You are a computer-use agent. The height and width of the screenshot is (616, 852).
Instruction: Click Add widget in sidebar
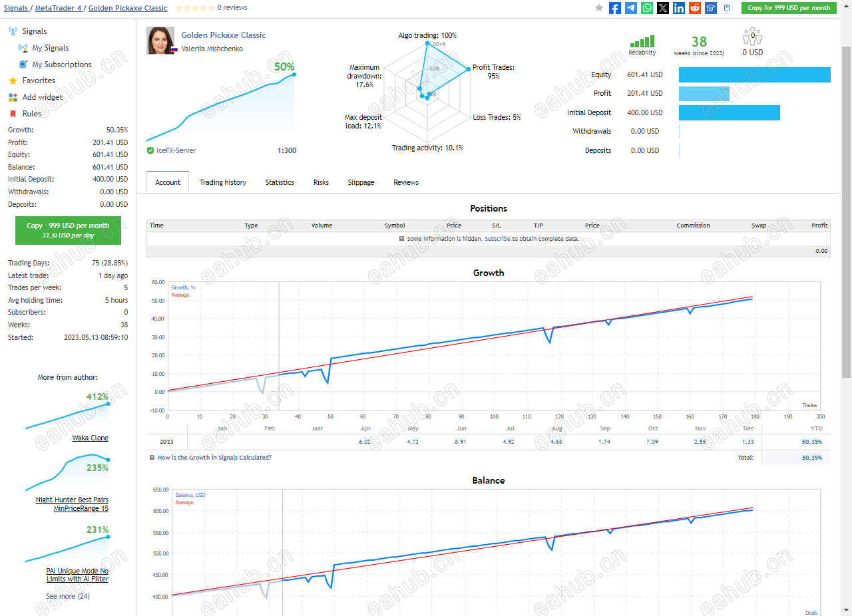point(43,97)
